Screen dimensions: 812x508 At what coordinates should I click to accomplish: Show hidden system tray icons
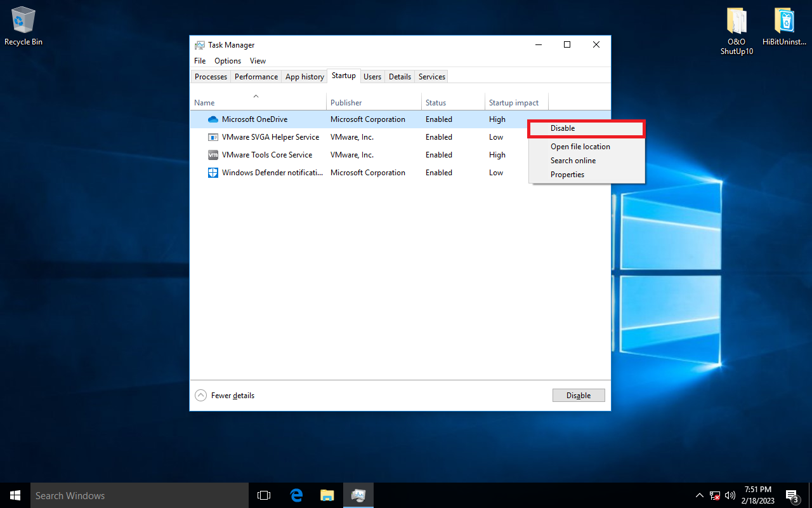700,495
